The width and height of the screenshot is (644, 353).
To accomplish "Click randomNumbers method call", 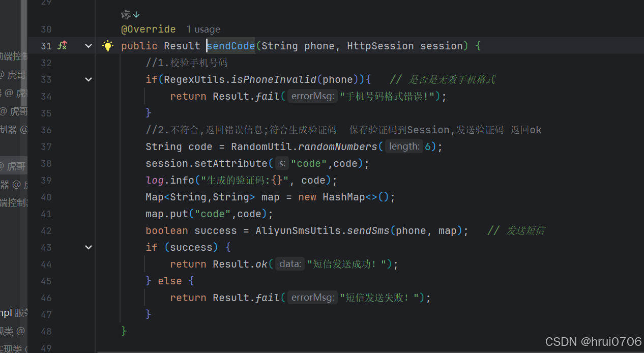I will click(338, 146).
